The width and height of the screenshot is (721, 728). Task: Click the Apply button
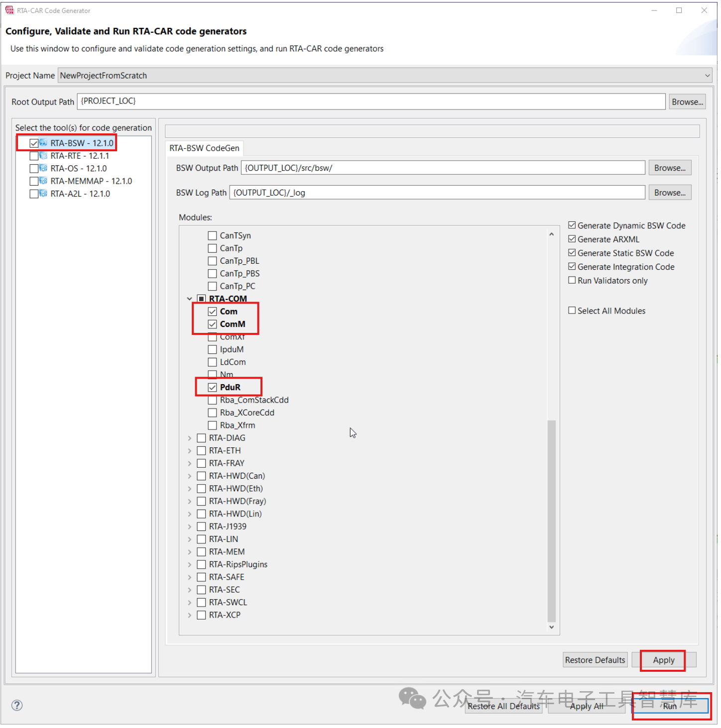pos(664,661)
